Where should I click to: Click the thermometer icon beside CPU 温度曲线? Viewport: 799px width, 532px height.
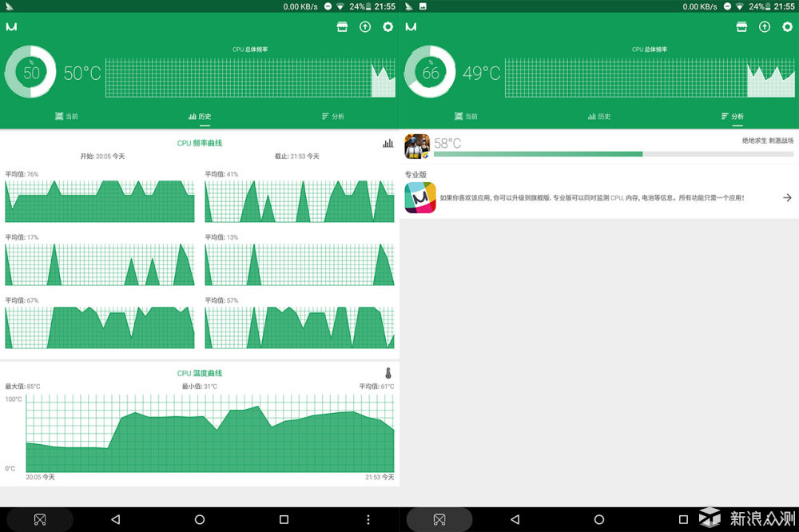pos(388,373)
